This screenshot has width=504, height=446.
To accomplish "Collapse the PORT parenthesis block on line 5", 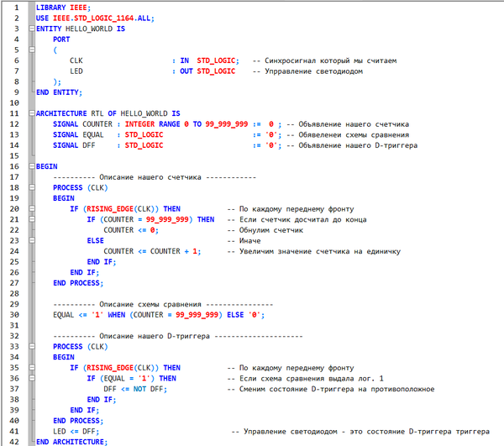I will tap(30, 50).
